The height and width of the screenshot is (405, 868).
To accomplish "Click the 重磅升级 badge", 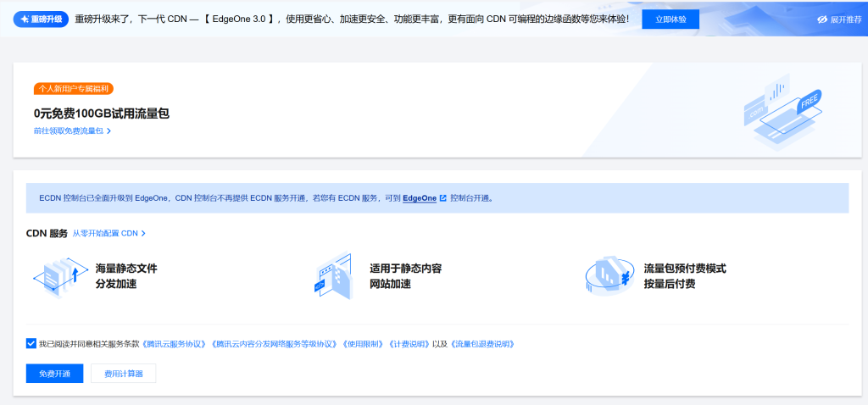I will point(41,19).
